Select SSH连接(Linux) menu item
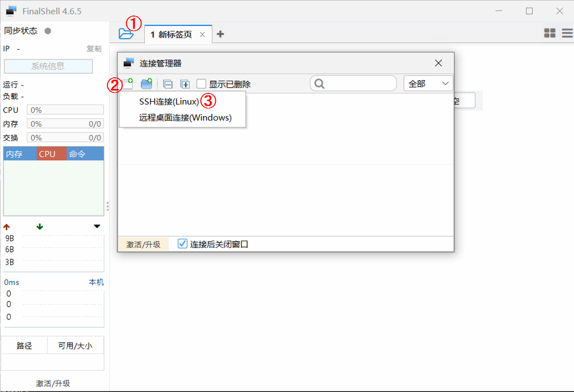This screenshot has height=392, width=574. point(169,101)
